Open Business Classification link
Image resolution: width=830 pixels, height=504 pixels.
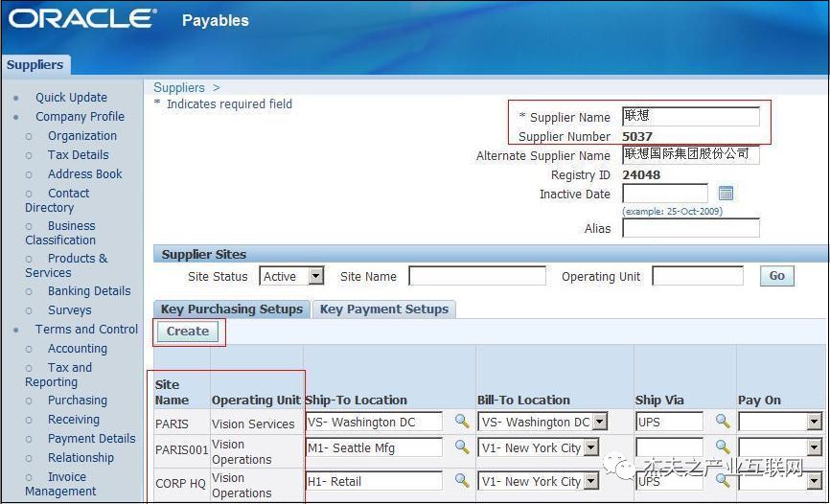[60, 233]
